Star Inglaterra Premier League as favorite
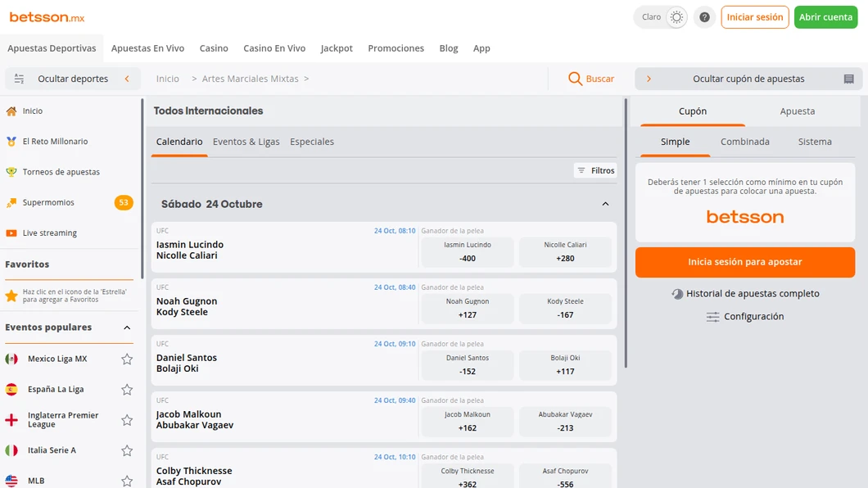868x488 pixels. pyautogui.click(x=127, y=420)
